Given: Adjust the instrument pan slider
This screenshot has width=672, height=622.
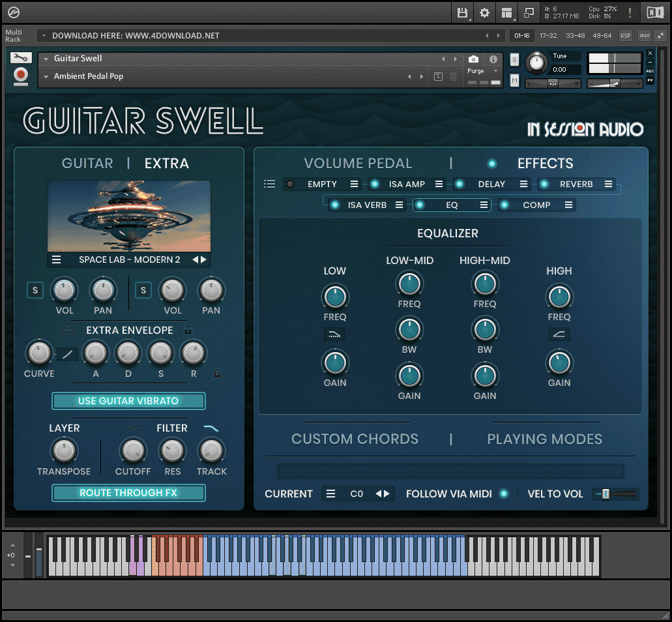Looking at the screenshot, I should 553,83.
